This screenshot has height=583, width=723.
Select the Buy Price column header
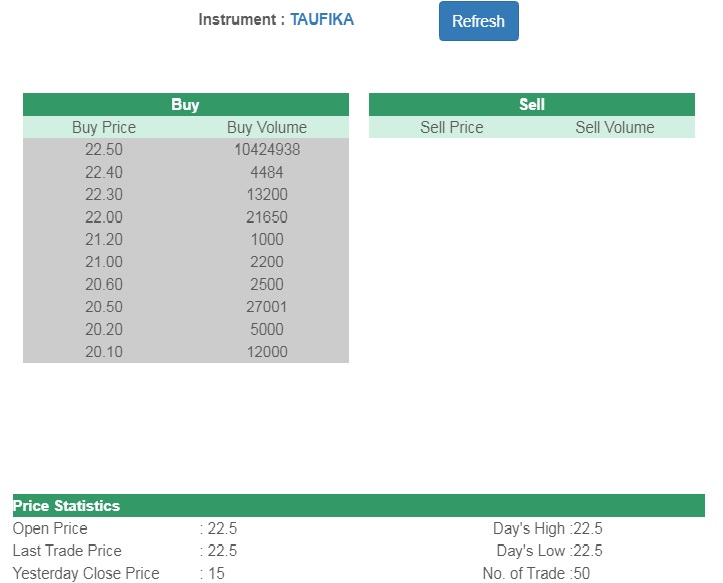pyautogui.click(x=104, y=127)
